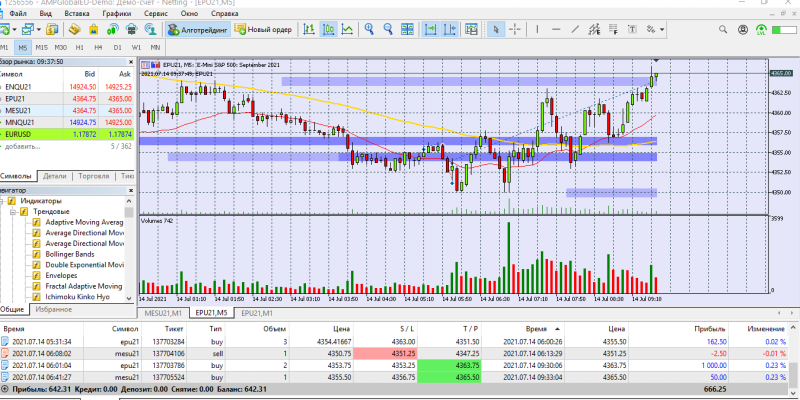Open chart templates icon
Viewport: 800px width, 400px height.
coord(471,30)
